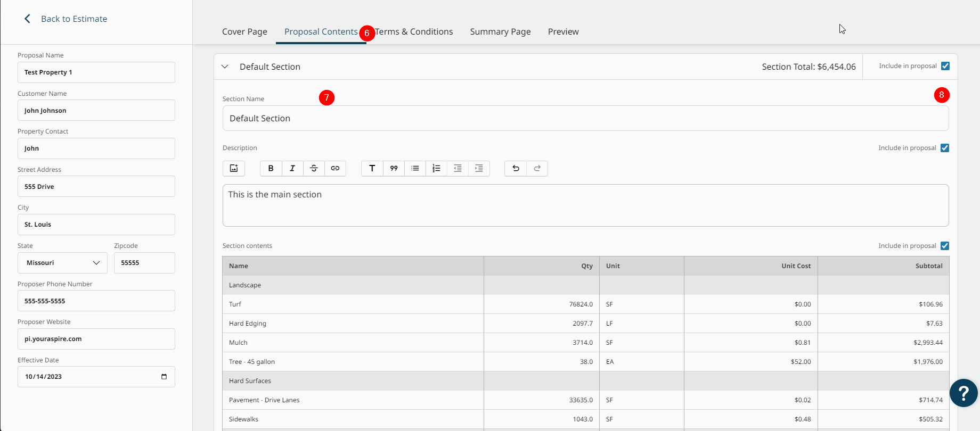This screenshot has width=980, height=431.
Task: Click the Proposer Website field
Action: pyautogui.click(x=96, y=339)
